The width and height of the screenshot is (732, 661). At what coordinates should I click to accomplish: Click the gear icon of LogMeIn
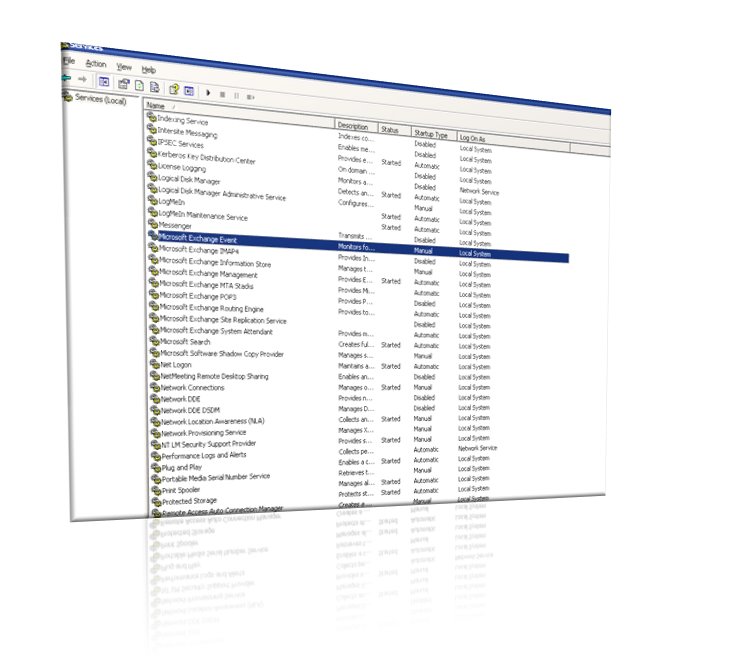point(153,200)
